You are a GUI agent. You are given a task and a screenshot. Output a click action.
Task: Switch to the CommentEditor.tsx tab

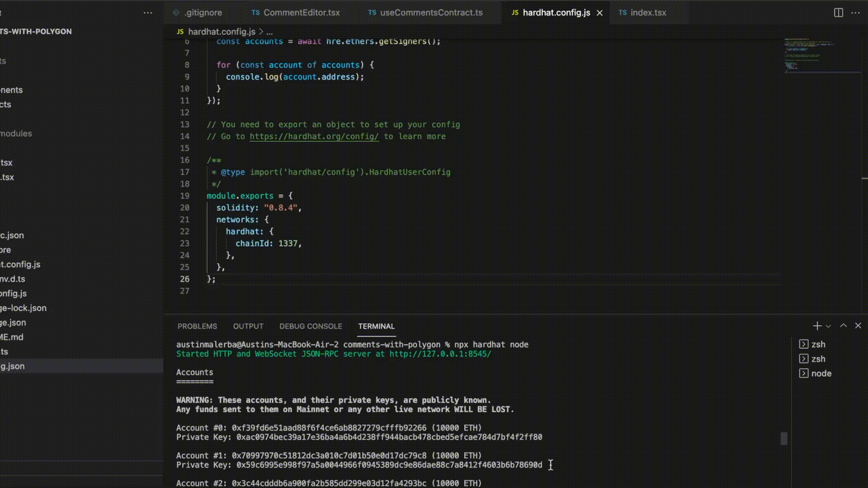point(301,13)
